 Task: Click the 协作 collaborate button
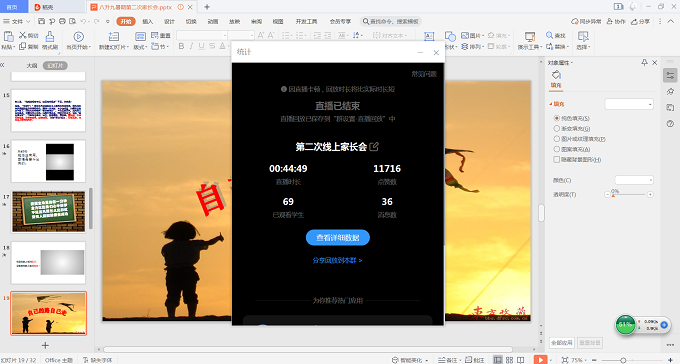click(616, 21)
